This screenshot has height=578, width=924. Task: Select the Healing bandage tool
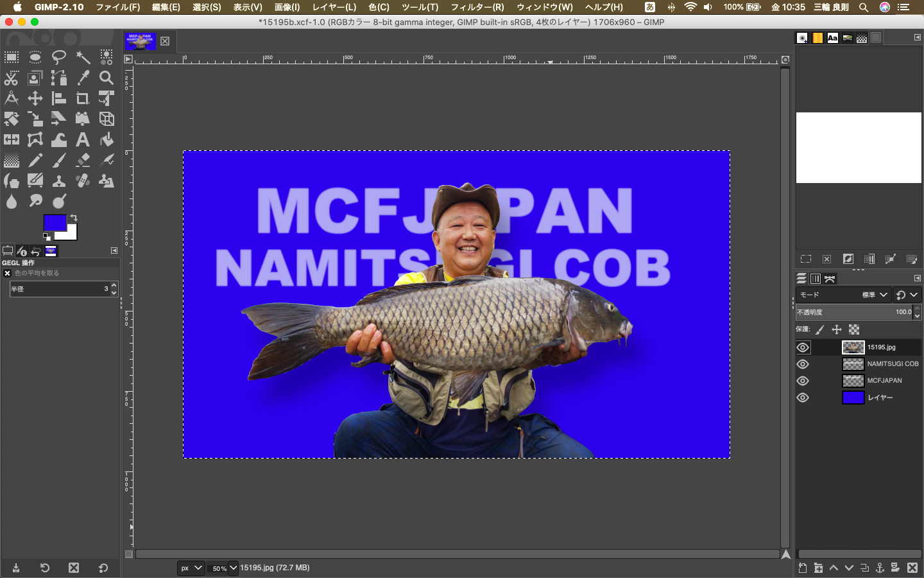tap(83, 180)
